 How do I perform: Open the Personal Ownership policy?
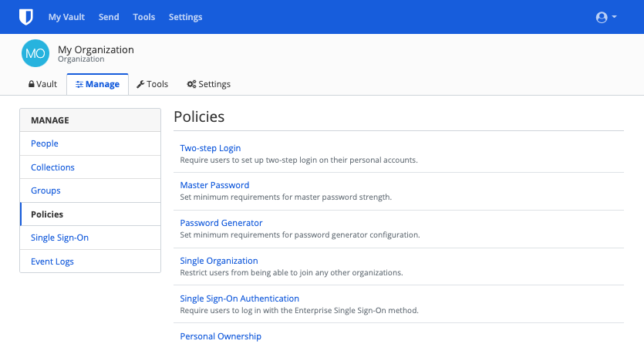point(221,336)
